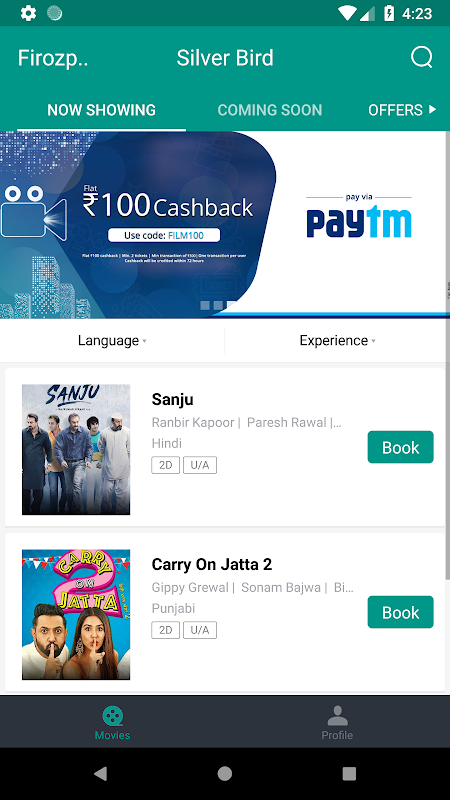The image size is (450, 800).
Task: Open the Language filter dropdown
Action: point(112,340)
